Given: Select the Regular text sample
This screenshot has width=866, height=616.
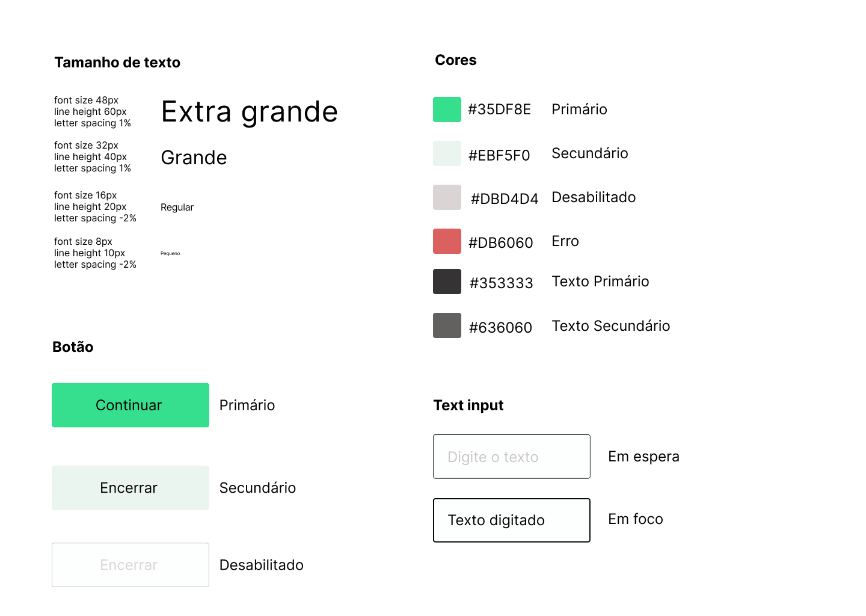Looking at the screenshot, I should point(177,207).
